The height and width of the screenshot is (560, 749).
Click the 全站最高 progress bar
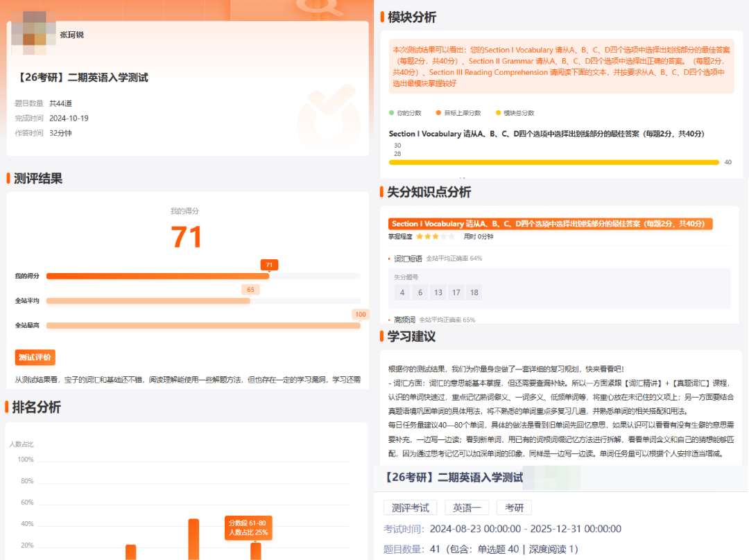[203, 326]
